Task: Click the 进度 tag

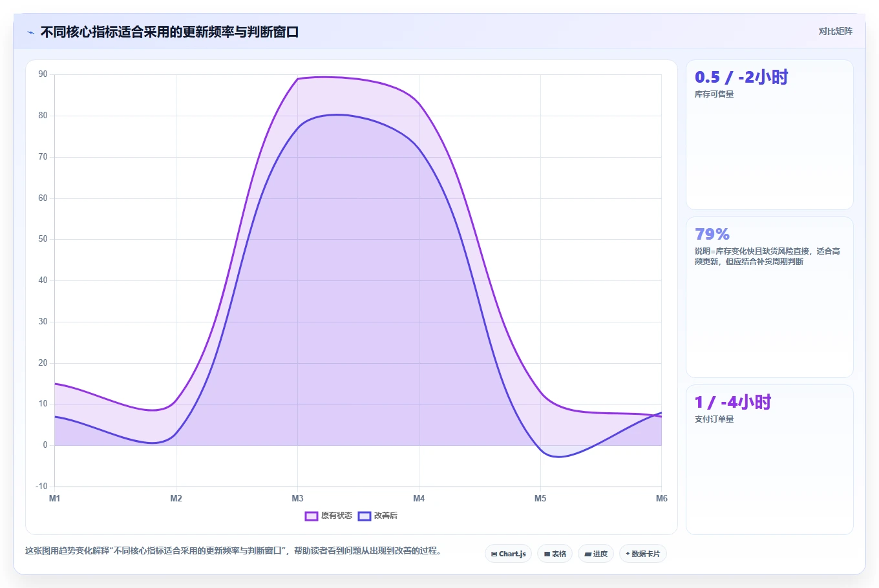Action: [596, 554]
